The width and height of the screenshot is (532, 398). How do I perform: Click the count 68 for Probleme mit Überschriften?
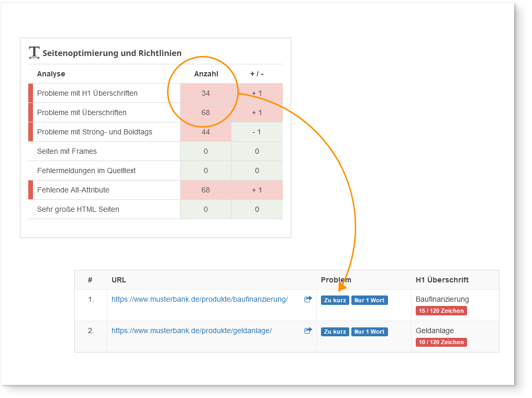(x=205, y=112)
